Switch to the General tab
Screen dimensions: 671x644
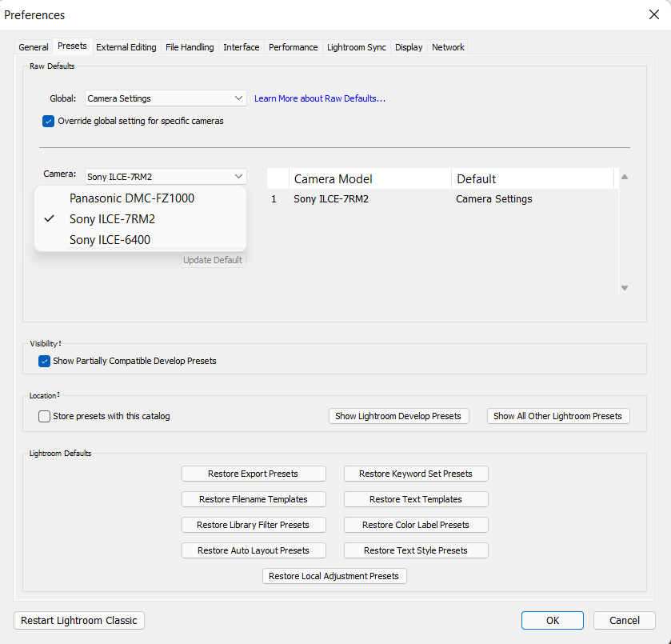[x=34, y=47]
